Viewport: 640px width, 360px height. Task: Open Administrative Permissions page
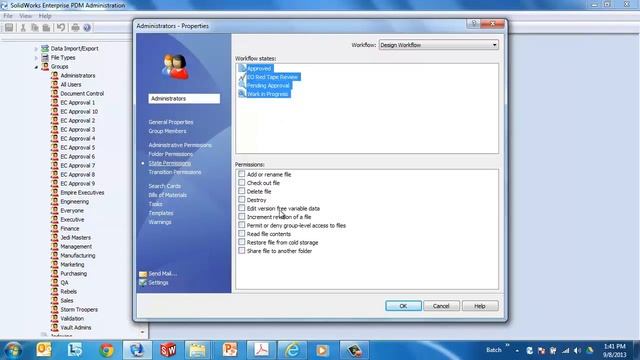pyautogui.click(x=180, y=145)
